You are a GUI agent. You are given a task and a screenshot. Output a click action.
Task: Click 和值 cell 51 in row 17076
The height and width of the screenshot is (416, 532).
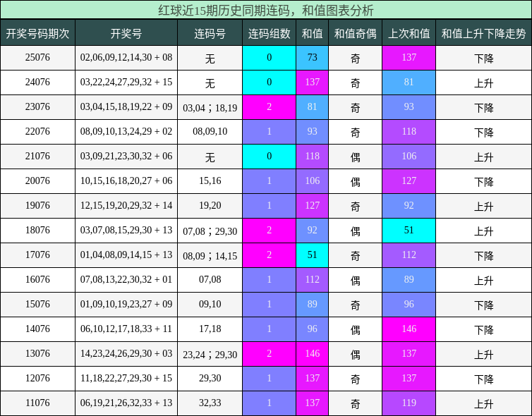pyautogui.click(x=312, y=255)
